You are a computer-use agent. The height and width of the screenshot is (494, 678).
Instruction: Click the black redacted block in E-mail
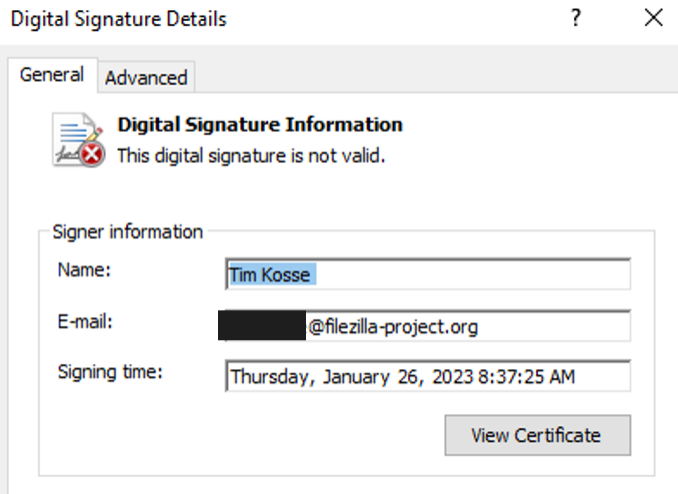click(262, 326)
